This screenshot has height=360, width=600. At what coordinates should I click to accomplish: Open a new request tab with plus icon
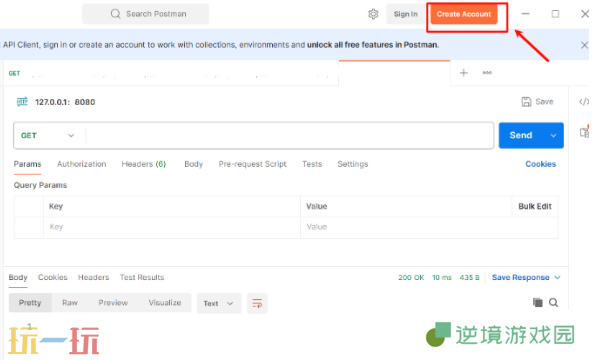[463, 73]
